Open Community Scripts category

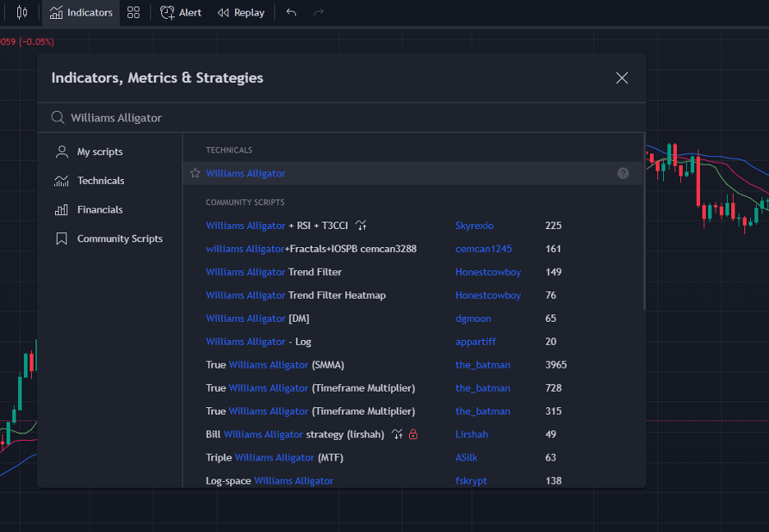pos(109,239)
